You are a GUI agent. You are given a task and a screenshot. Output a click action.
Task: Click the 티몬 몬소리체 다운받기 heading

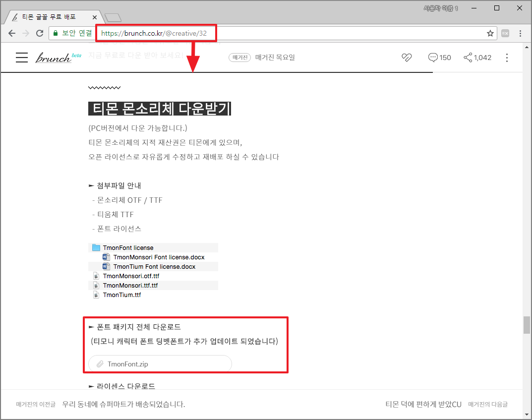coord(160,109)
